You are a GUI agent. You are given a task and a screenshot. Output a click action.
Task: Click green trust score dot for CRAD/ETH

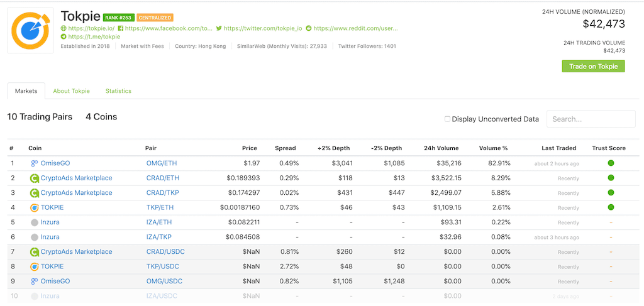coord(611,178)
